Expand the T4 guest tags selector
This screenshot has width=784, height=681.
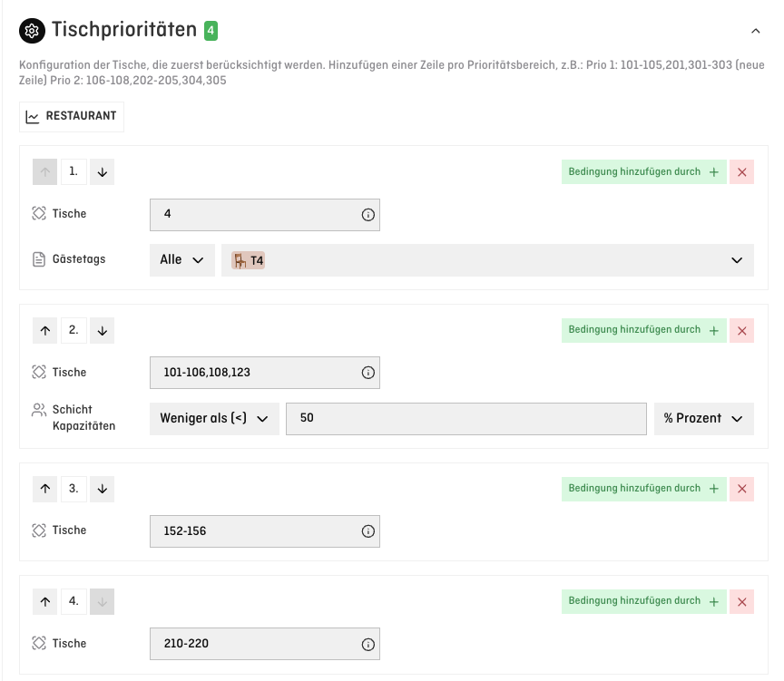[x=736, y=260]
